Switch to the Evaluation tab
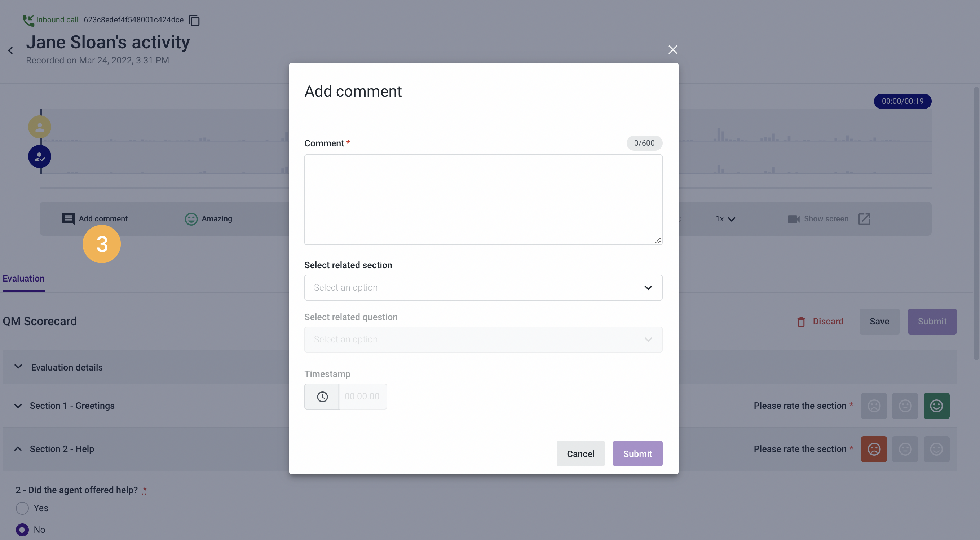This screenshot has height=540, width=980. tap(23, 278)
